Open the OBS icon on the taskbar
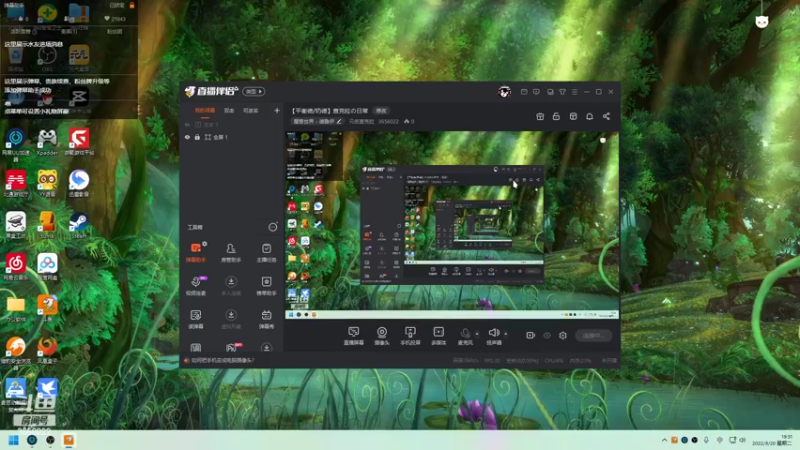 tap(50, 440)
